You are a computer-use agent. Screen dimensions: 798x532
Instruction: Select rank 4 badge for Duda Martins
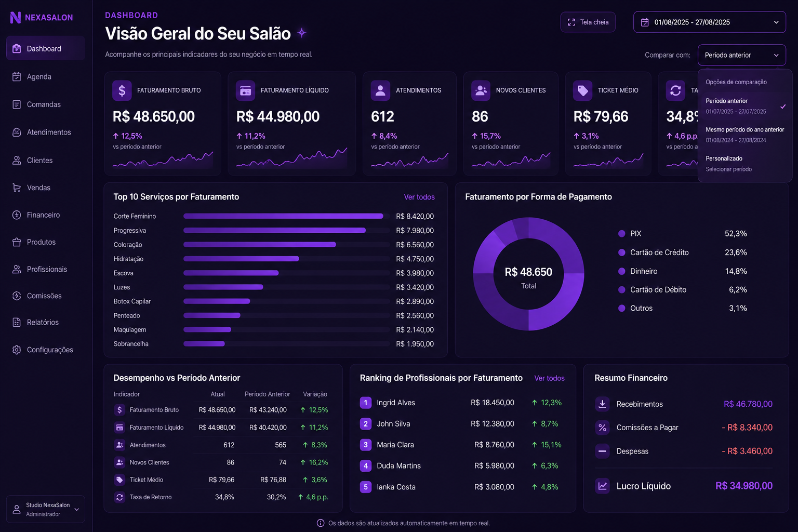(x=366, y=466)
